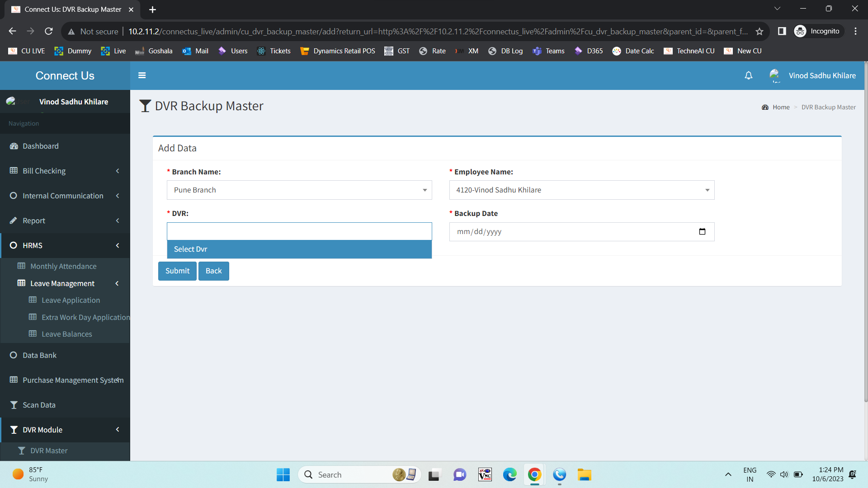Open Chrome's three-dot menu
This screenshot has height=488, width=868.
tap(855, 31)
